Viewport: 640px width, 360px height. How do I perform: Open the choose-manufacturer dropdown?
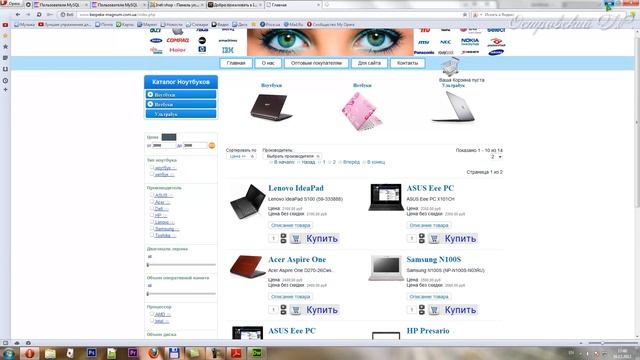292,156
